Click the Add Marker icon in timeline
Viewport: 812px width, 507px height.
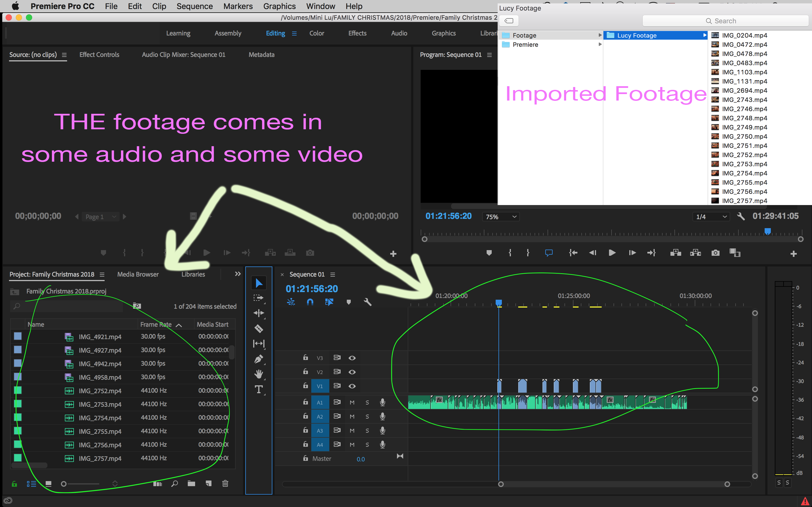click(349, 301)
